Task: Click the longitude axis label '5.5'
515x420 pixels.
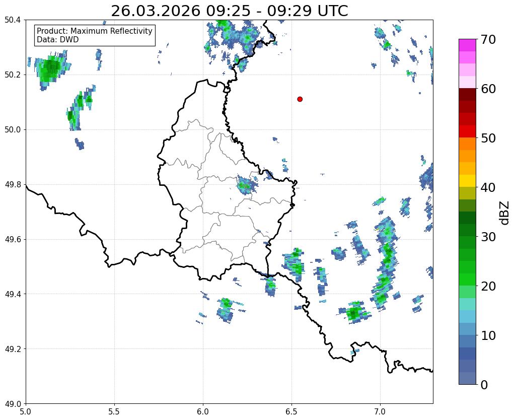Action: pyautogui.click(x=114, y=411)
